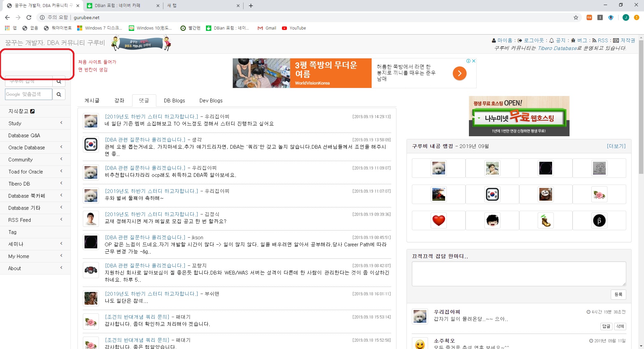Click the browser forward arrow
644x349 pixels.
18,17
